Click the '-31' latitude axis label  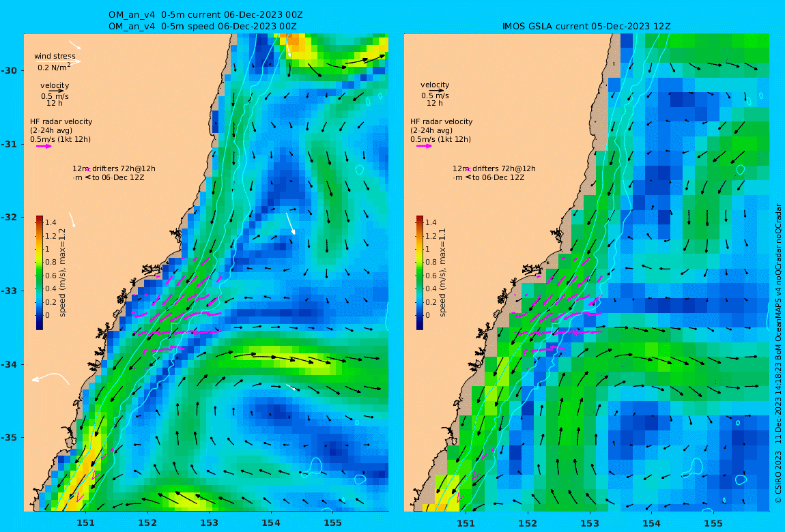(x=9, y=144)
